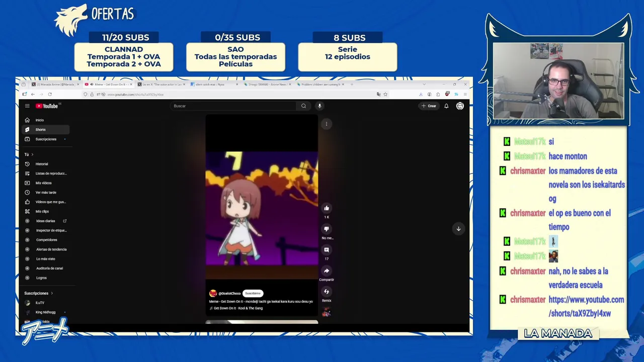Image resolution: width=644 pixels, height=362 pixels.
Task: Go to next short with down arrow
Action: click(458, 229)
